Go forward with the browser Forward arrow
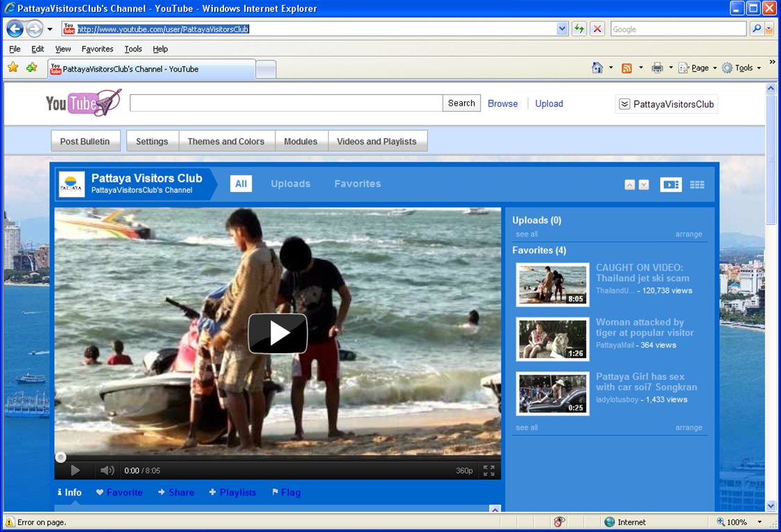Screen dimensions: 781x532 pos(35,29)
